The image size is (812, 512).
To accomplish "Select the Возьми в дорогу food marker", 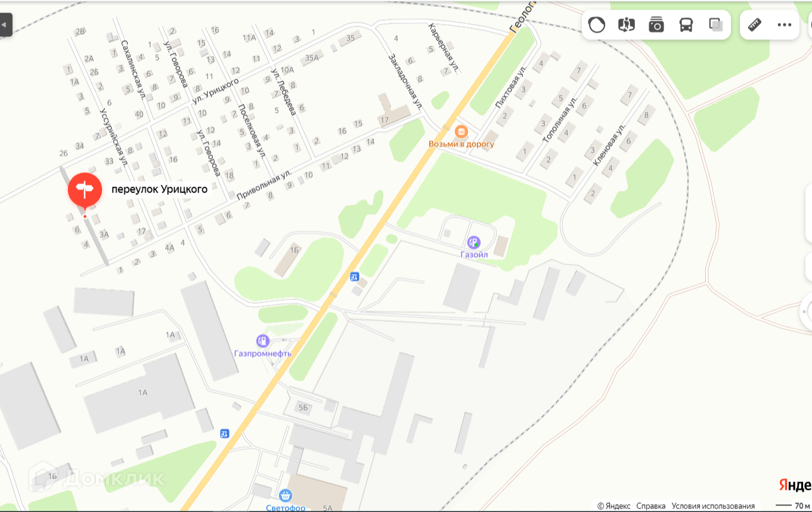I will pyautogui.click(x=461, y=132).
